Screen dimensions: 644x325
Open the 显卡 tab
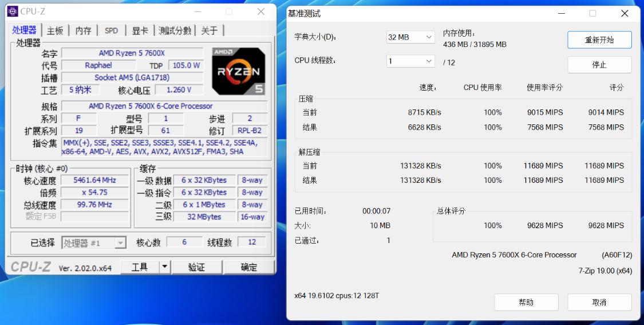click(140, 30)
